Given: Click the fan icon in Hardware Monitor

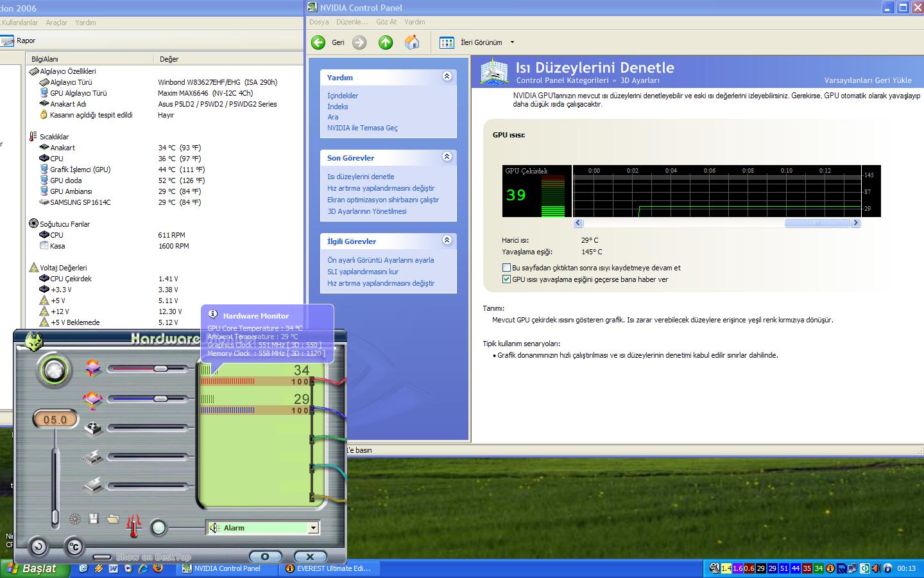Looking at the screenshot, I should [93, 428].
